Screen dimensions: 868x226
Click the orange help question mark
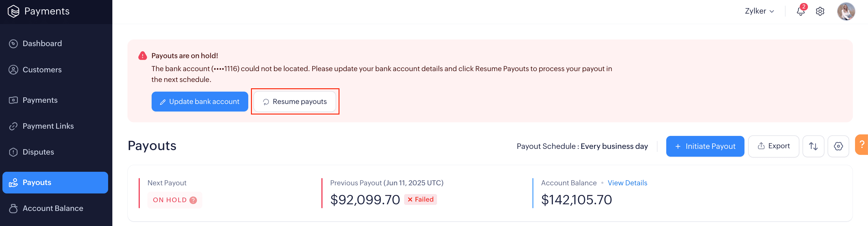[x=862, y=145]
